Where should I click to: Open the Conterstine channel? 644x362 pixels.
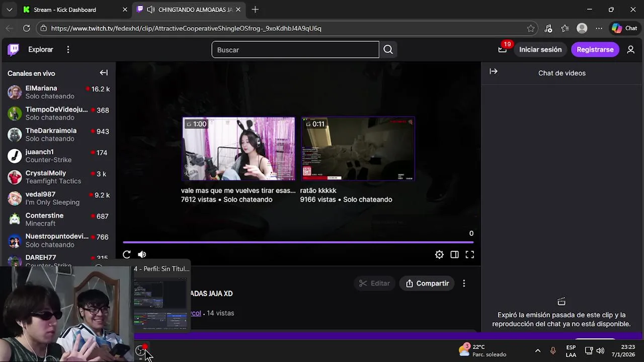pyautogui.click(x=58, y=219)
